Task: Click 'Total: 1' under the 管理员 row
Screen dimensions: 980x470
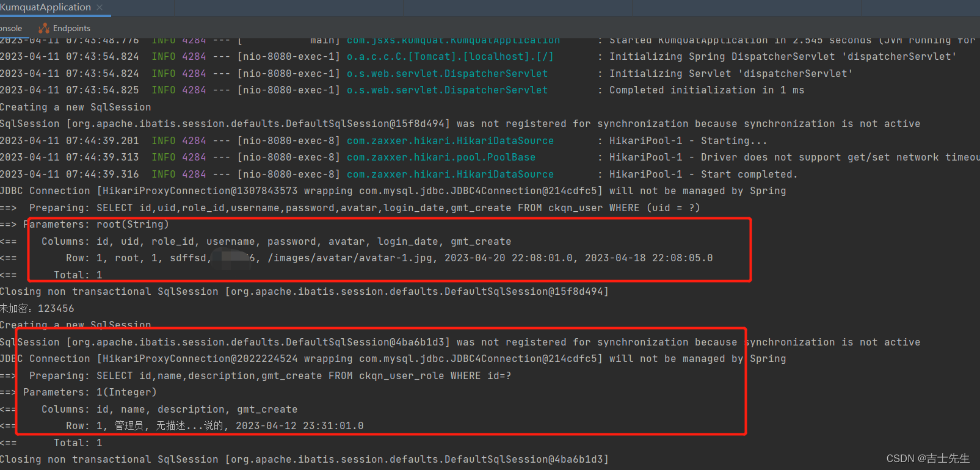Action: pos(78,443)
